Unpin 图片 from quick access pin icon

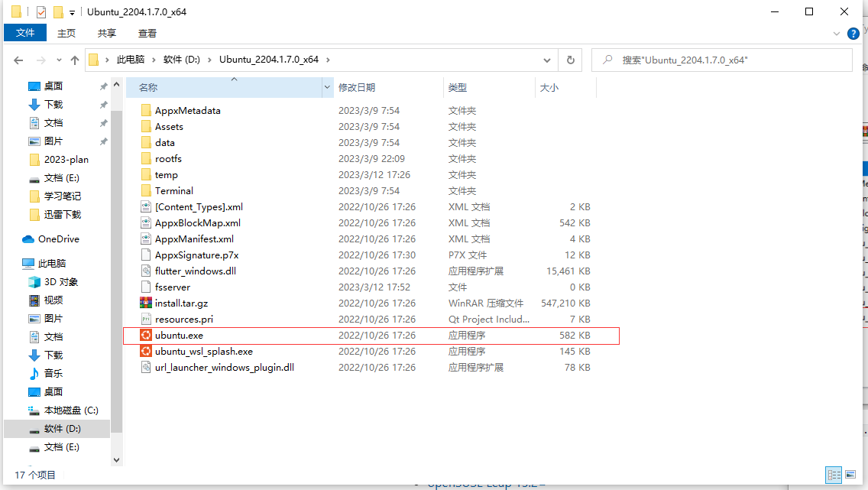pos(103,141)
